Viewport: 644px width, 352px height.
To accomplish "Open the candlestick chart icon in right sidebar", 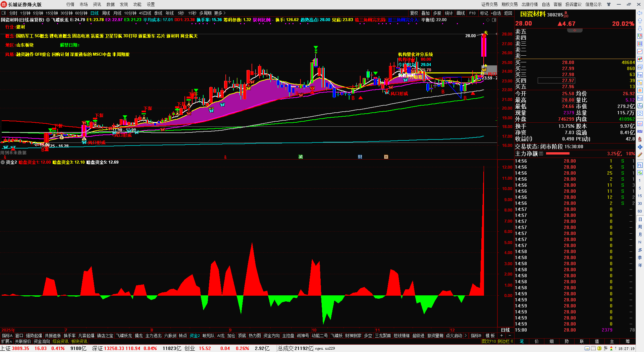I will (640, 59).
